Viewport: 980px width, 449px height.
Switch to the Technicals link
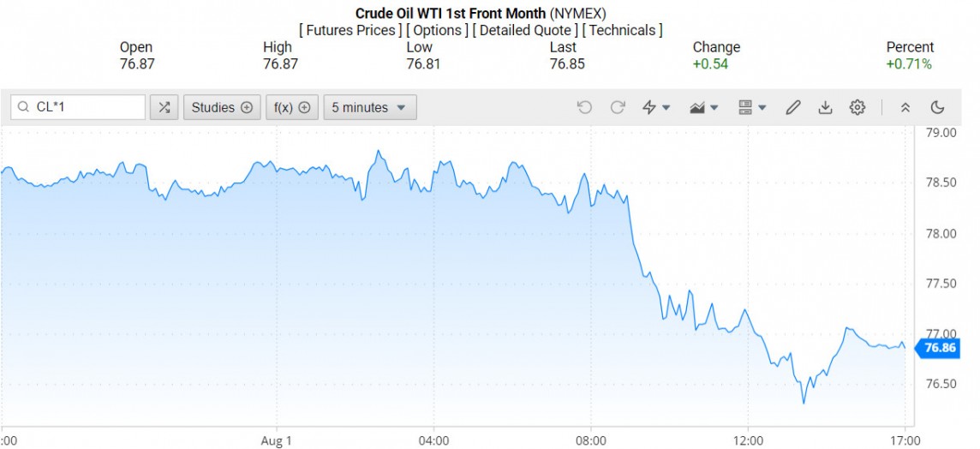622,30
